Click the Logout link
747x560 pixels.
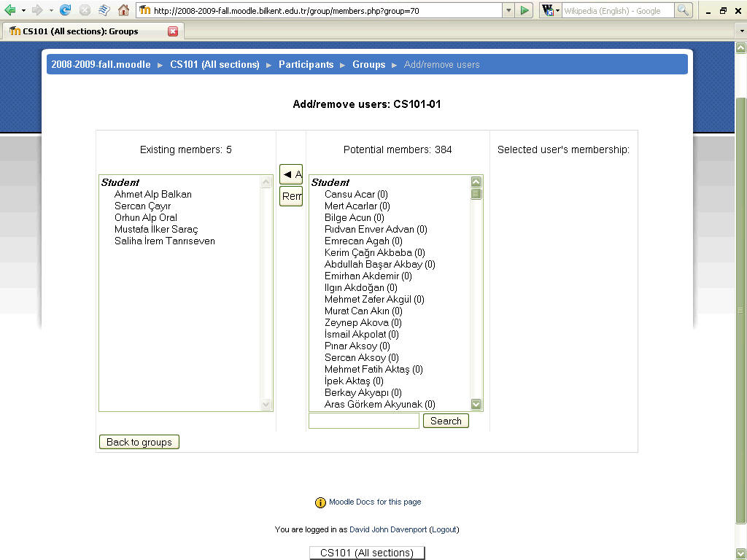click(x=444, y=529)
